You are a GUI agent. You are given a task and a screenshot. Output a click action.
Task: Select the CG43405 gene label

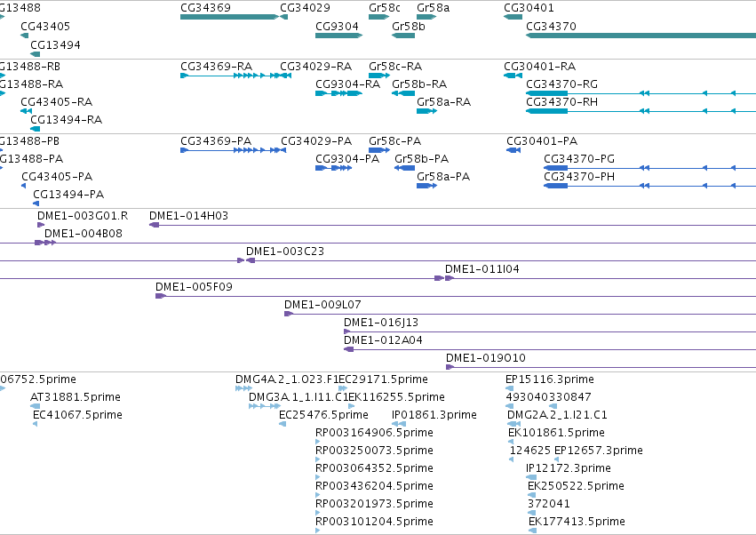pyautogui.click(x=45, y=26)
